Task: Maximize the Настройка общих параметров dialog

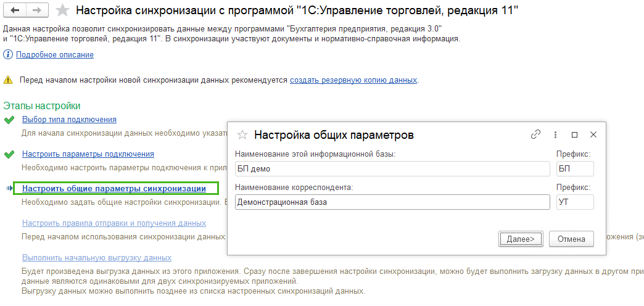Action: click(574, 134)
